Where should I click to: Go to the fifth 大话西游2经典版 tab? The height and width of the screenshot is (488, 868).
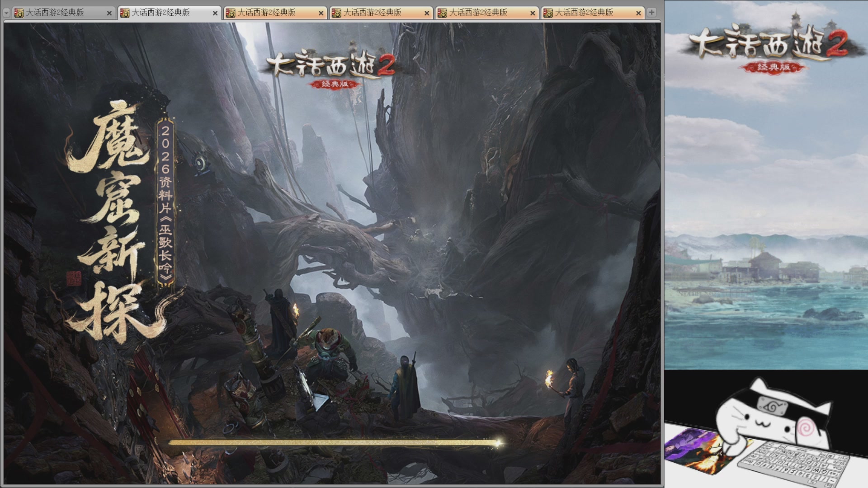click(x=486, y=13)
